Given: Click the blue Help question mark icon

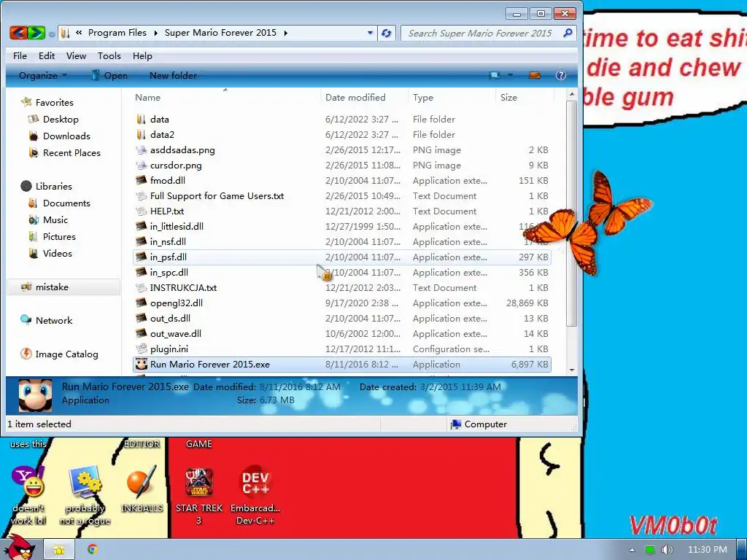Looking at the screenshot, I should pos(561,75).
